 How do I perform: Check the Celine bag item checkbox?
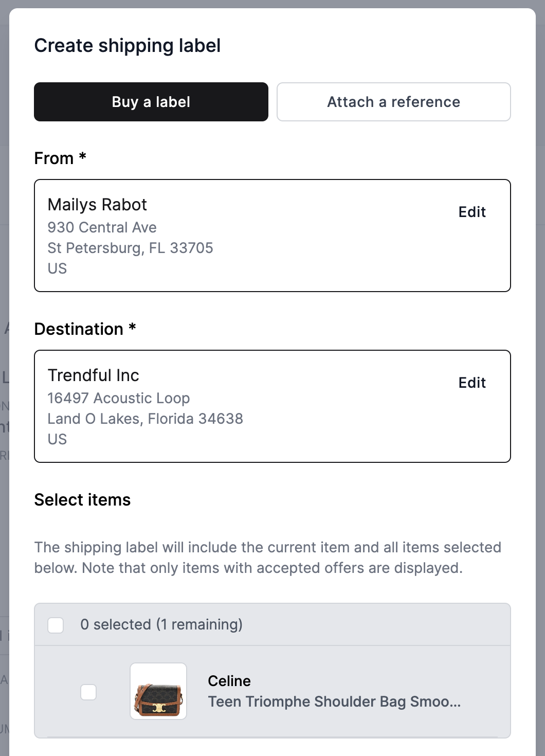(88, 692)
